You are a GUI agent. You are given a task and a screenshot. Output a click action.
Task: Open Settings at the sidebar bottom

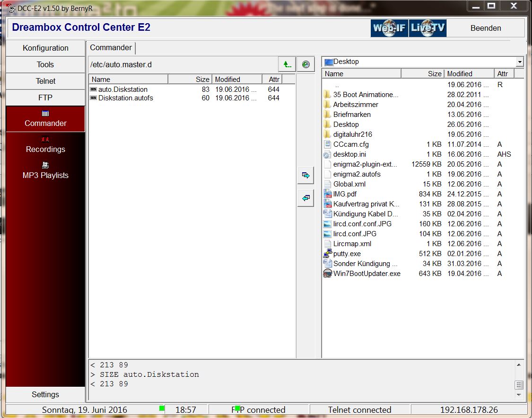point(45,394)
